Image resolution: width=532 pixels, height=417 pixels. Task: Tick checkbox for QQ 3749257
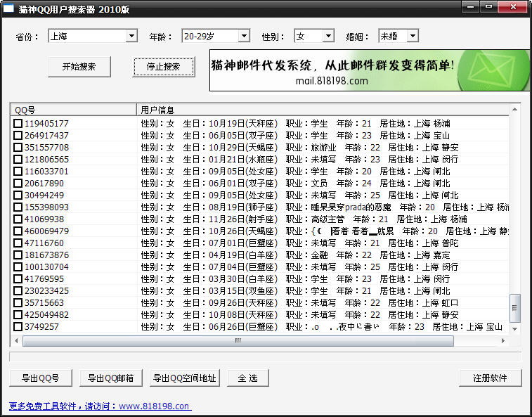pyautogui.click(x=18, y=327)
